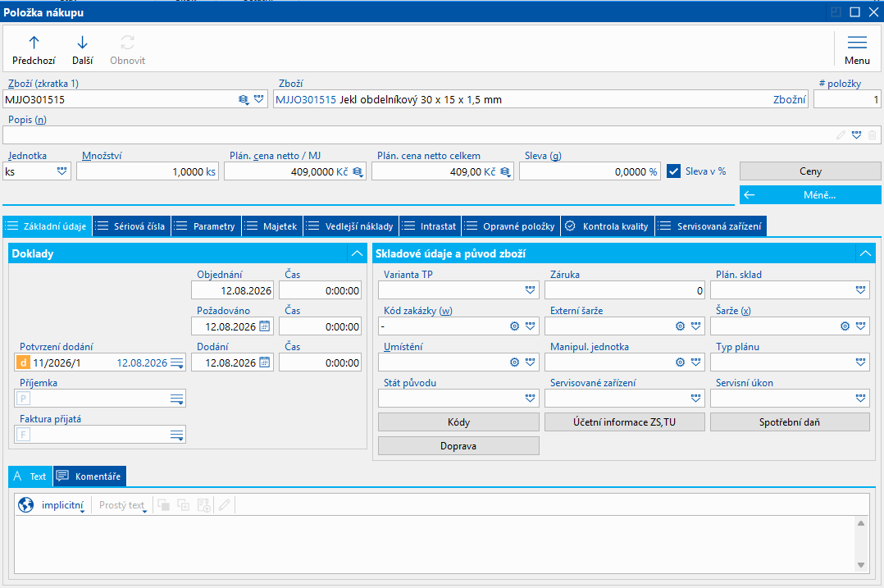Click the Méně... button
Image resolution: width=884 pixels, height=588 pixels.
(810, 195)
